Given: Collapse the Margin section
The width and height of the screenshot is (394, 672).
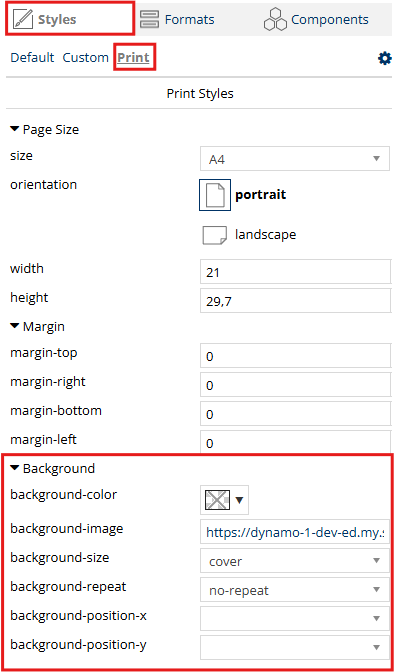Looking at the screenshot, I should [15, 326].
